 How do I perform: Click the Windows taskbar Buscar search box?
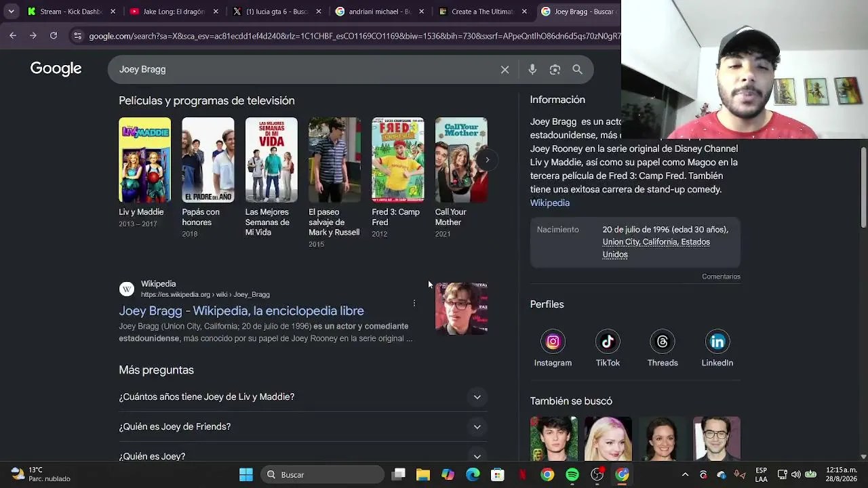(x=322, y=474)
